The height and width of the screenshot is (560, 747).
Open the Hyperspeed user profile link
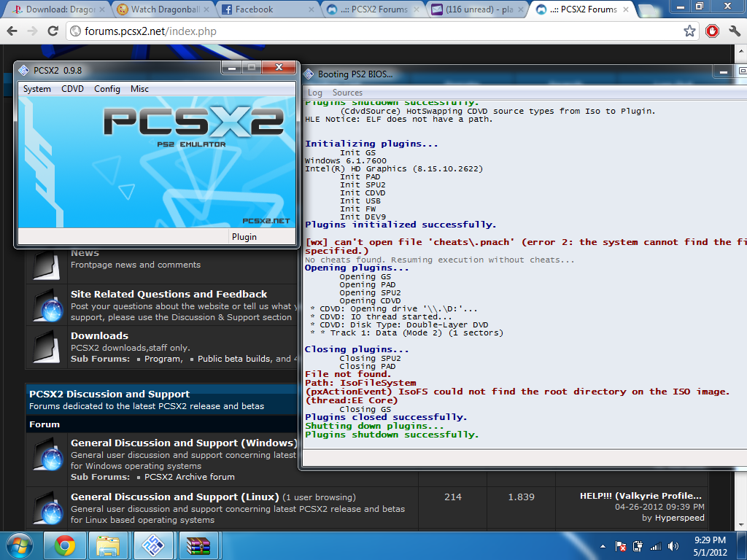[x=679, y=518]
